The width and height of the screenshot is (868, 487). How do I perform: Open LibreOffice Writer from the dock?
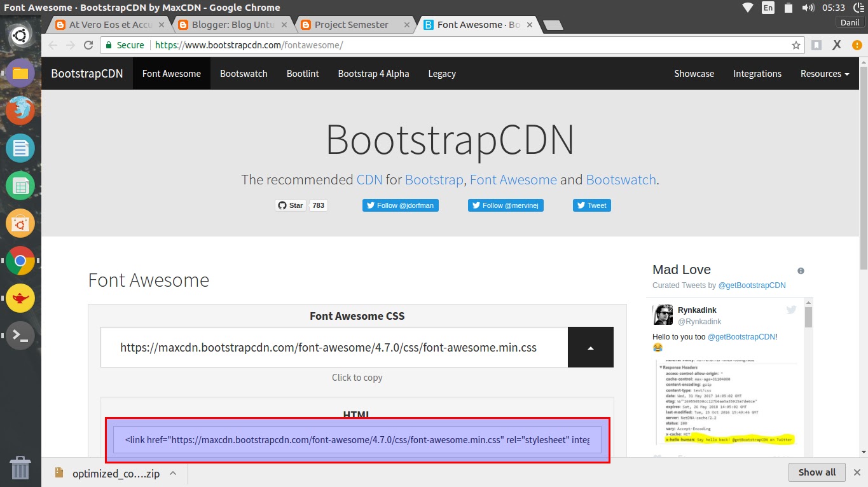20,149
